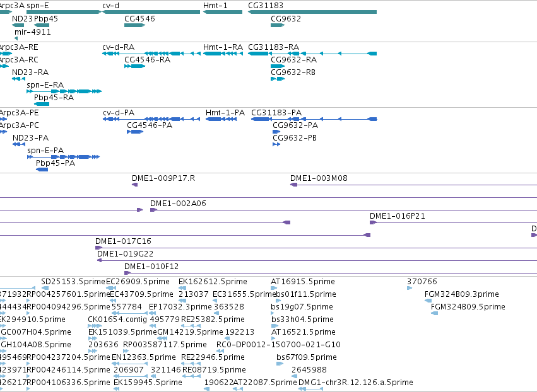Click the AT16915.5prime EST label
The width and height of the screenshot is (537, 392).
pyautogui.click(x=303, y=282)
